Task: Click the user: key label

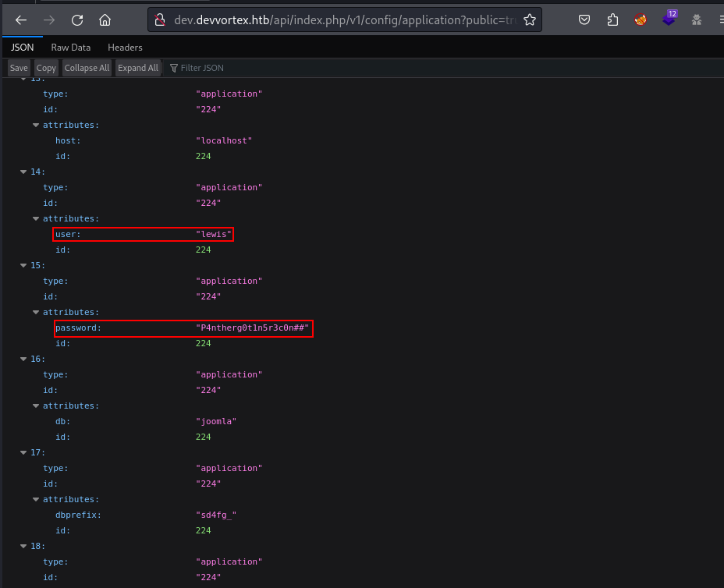Action: point(68,234)
